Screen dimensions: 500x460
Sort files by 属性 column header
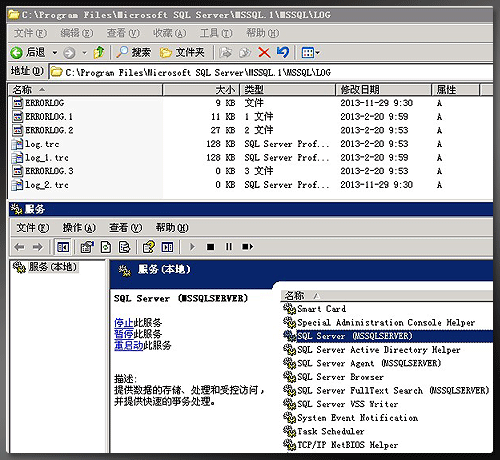(456, 90)
